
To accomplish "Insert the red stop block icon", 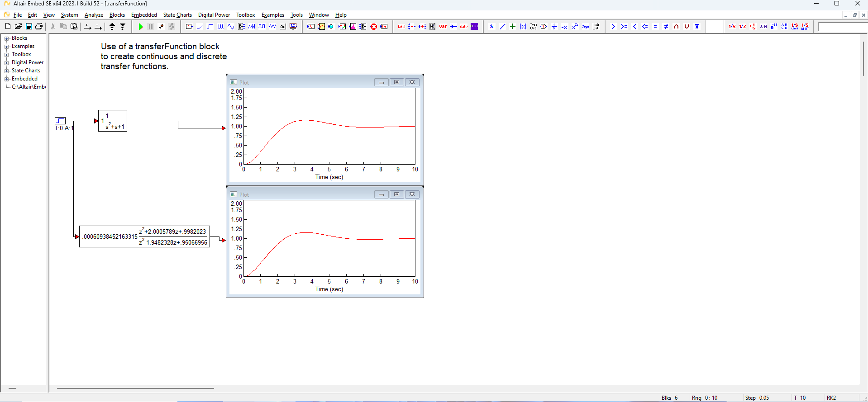I will coord(373,27).
